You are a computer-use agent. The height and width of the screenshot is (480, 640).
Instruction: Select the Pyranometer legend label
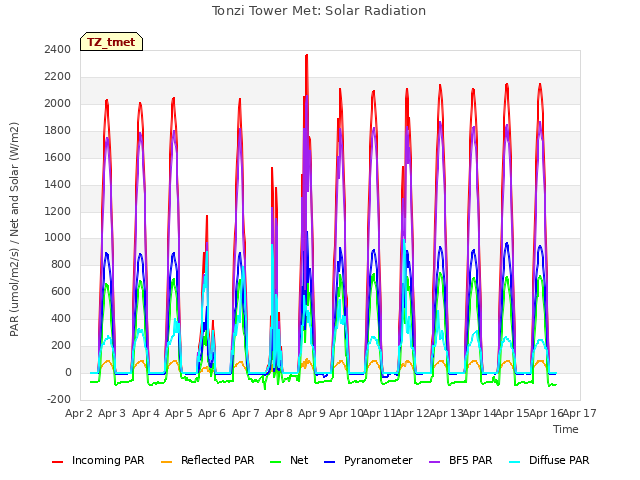pyautogui.click(x=378, y=460)
